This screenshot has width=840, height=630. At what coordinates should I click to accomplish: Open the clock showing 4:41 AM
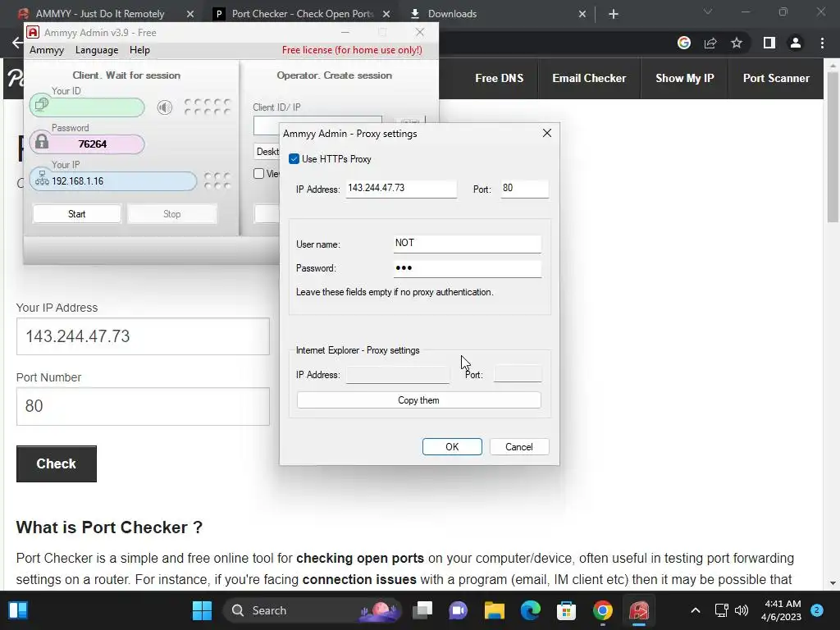(781, 610)
